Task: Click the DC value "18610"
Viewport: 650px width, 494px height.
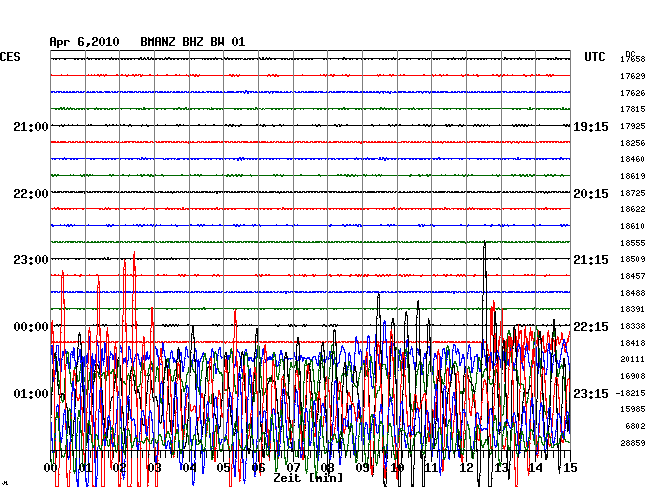Action: [x=633, y=226]
